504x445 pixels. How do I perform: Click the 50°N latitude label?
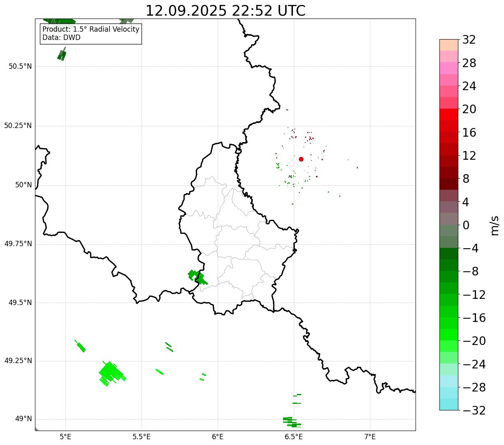[x=23, y=185]
